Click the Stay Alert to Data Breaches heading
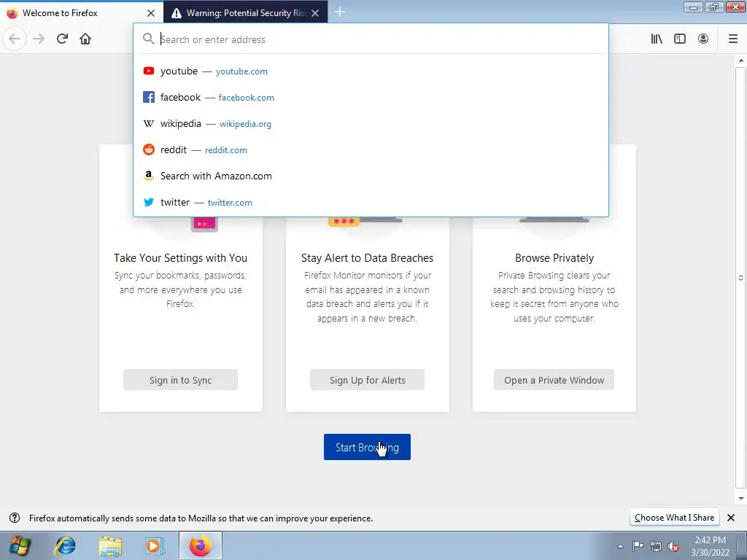 point(368,257)
